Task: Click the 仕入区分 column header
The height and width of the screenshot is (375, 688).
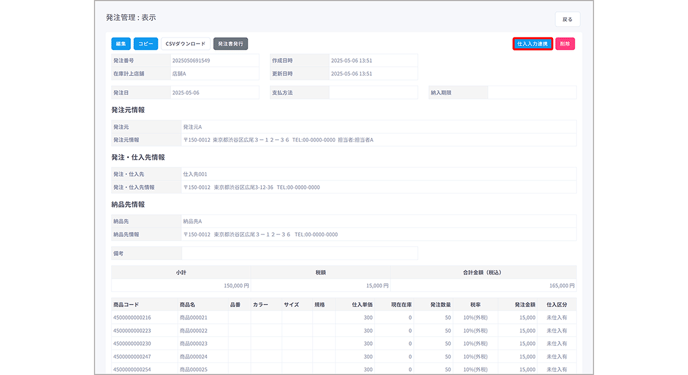Action: (557, 304)
